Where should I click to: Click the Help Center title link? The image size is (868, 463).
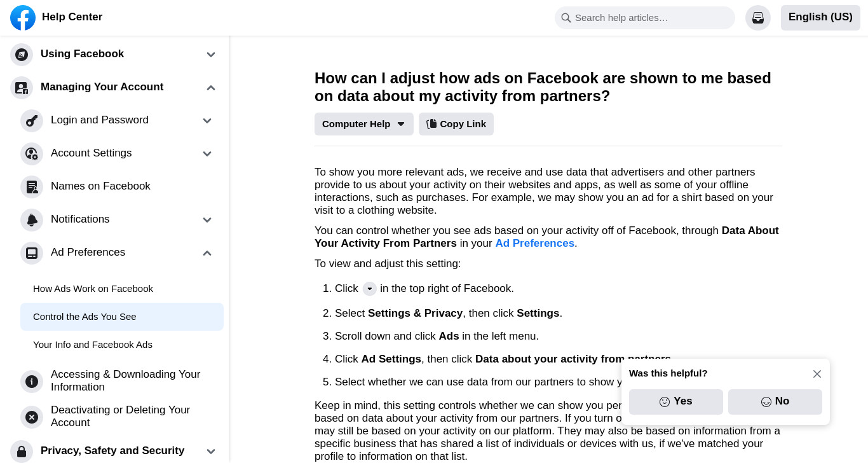tap(72, 17)
